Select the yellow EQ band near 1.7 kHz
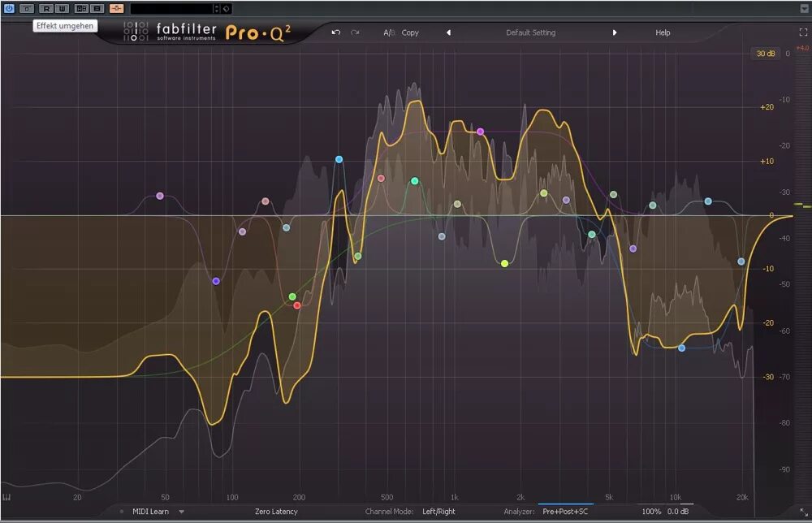 click(505, 264)
